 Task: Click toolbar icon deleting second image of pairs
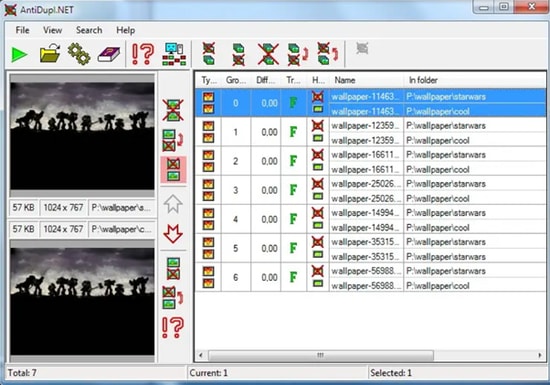pyautogui.click(x=239, y=54)
